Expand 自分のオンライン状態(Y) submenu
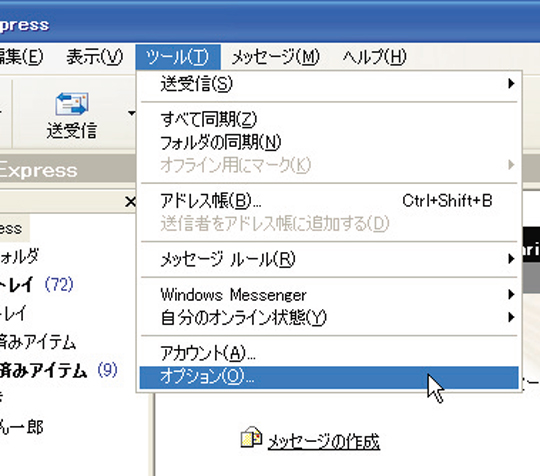Image resolution: width=540 pixels, height=476 pixels. (329, 317)
